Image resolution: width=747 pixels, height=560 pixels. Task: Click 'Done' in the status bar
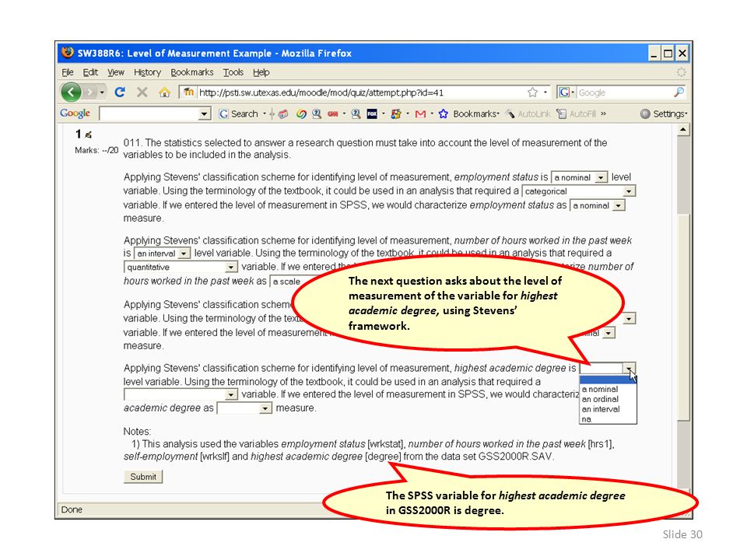(72, 509)
